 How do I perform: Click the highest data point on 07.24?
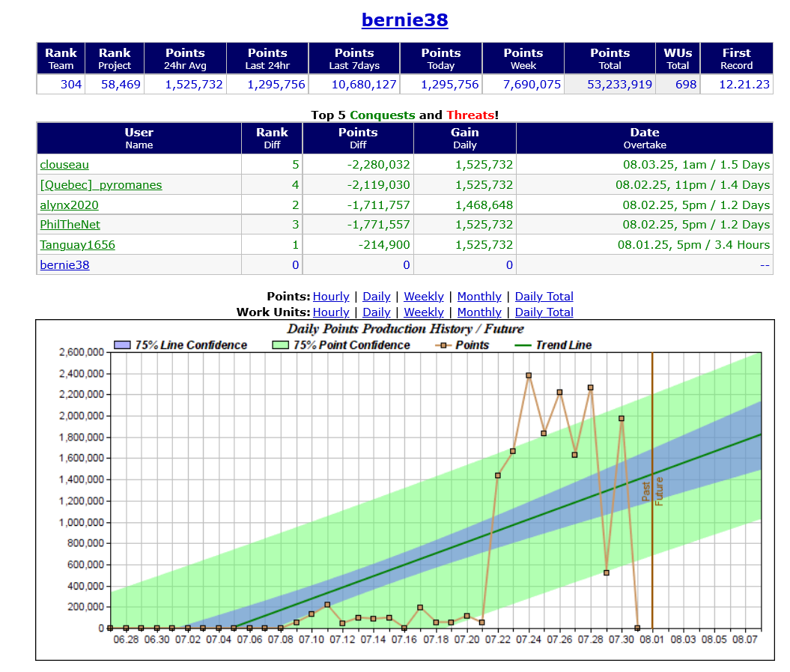coord(529,375)
